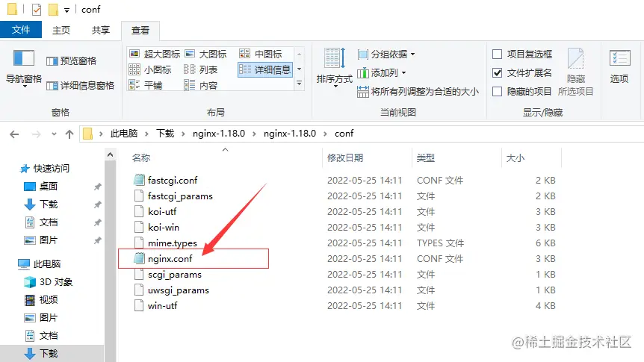Viewport: 644px width, 362px height.
Task: Go back with the Back arrow
Action: point(14,134)
